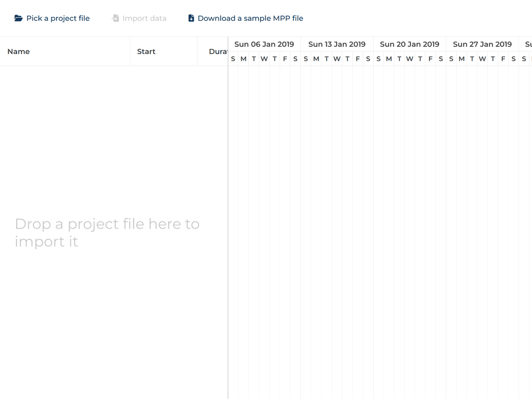Click the Start column header
This screenshot has height=399, width=532.
pyautogui.click(x=146, y=51)
